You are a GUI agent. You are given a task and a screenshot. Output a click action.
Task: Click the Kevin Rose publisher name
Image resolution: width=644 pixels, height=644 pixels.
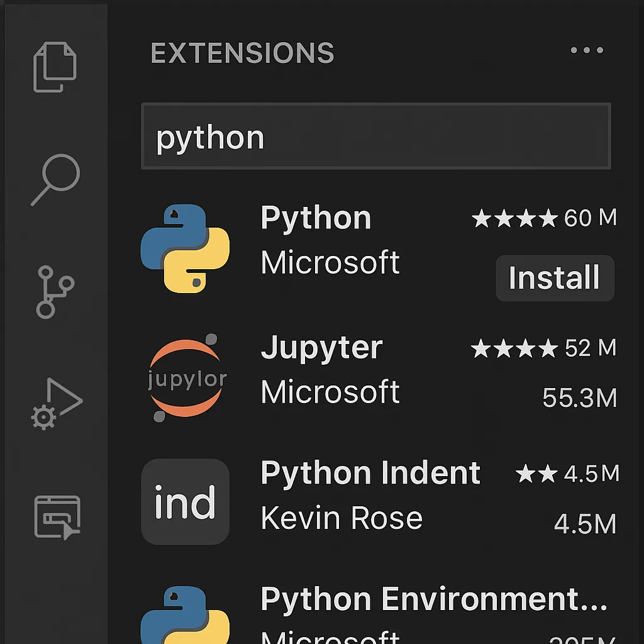click(x=341, y=518)
